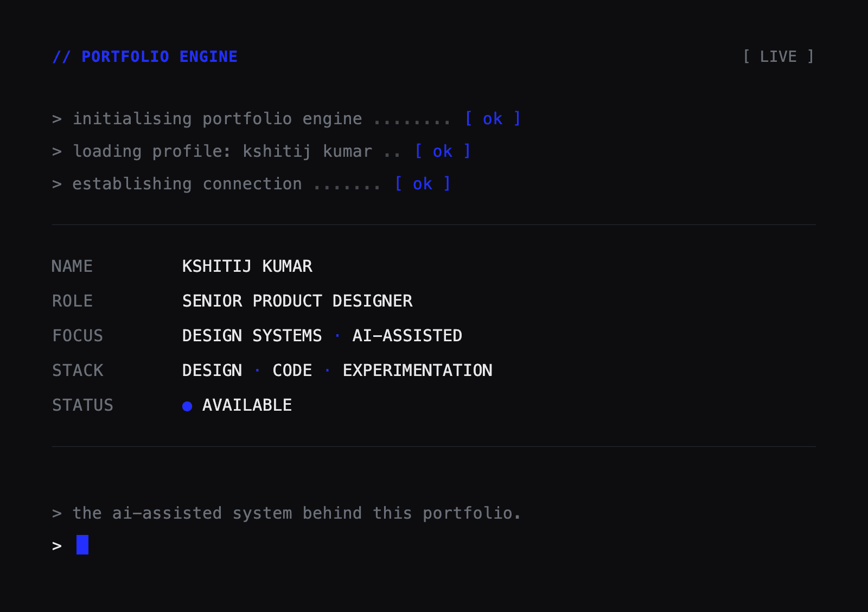The image size is (868, 612).
Task: Select 'SENIOR PRODUCT DESIGNER' text
Action: [x=297, y=301]
